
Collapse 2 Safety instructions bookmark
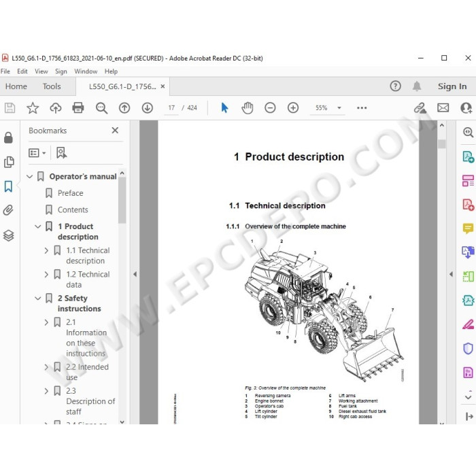pos(38,298)
